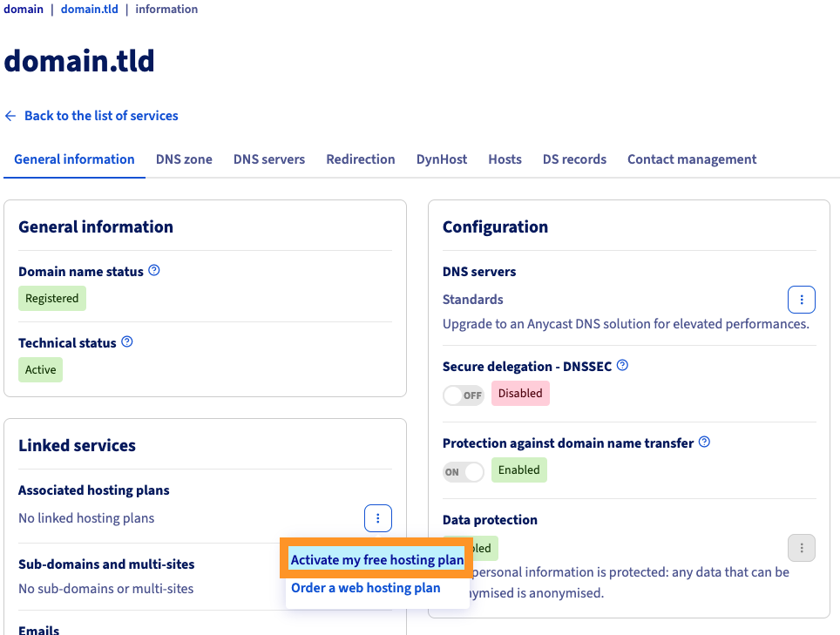Image resolution: width=840 pixels, height=635 pixels.
Task: Switch to the DS records tab
Action: pyautogui.click(x=574, y=159)
